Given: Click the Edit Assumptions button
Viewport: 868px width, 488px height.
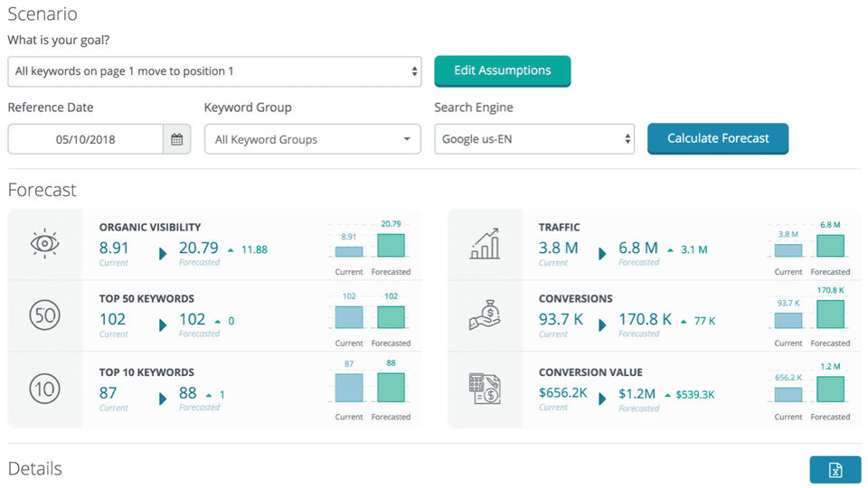Looking at the screenshot, I should [502, 70].
